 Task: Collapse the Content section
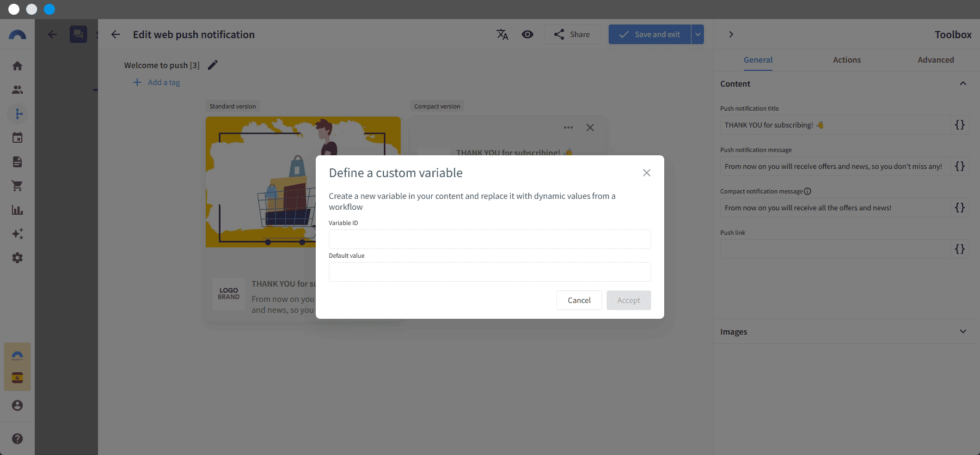click(x=963, y=83)
